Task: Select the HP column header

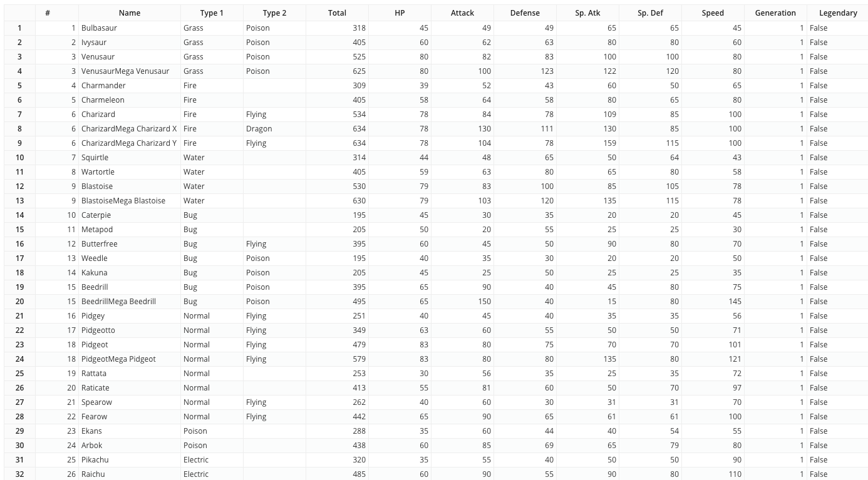Action: [400, 13]
